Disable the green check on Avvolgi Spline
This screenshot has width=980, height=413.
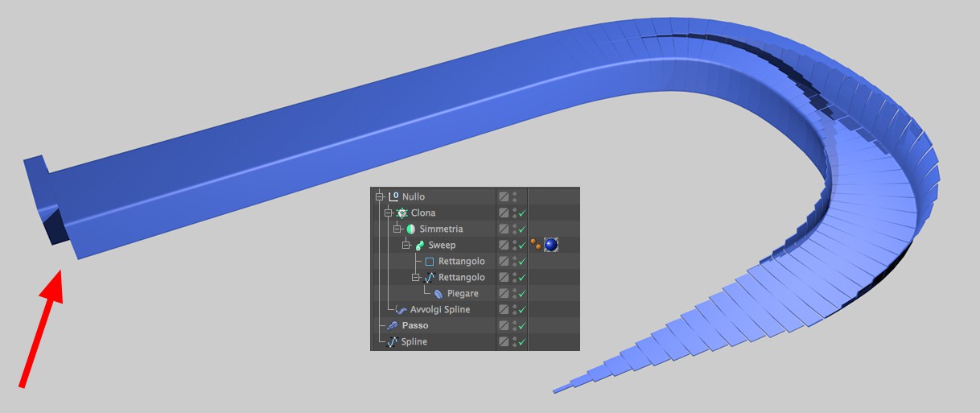tap(522, 310)
